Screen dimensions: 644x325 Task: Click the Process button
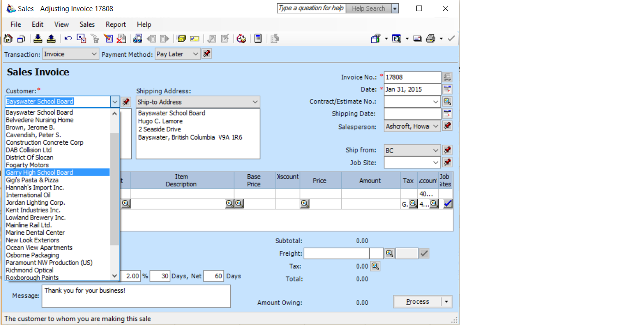coord(418,301)
